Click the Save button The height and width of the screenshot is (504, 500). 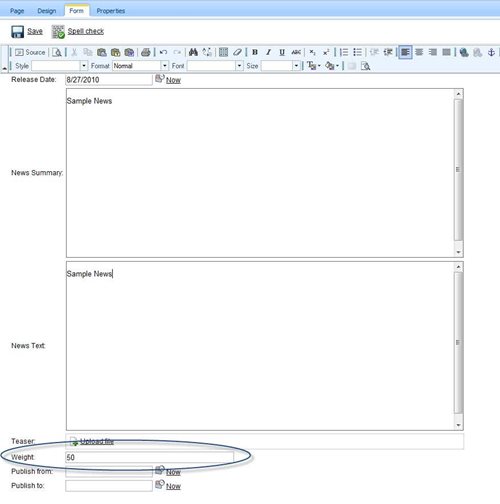coord(27,31)
